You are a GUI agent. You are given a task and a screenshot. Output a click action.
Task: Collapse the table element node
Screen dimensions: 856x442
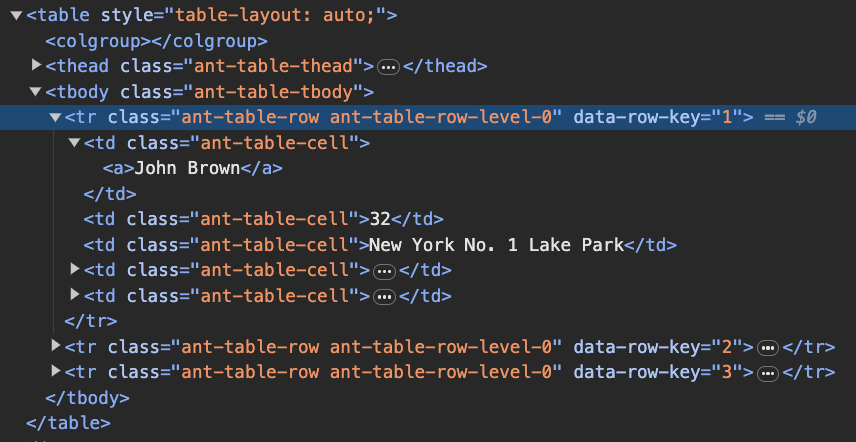16,15
